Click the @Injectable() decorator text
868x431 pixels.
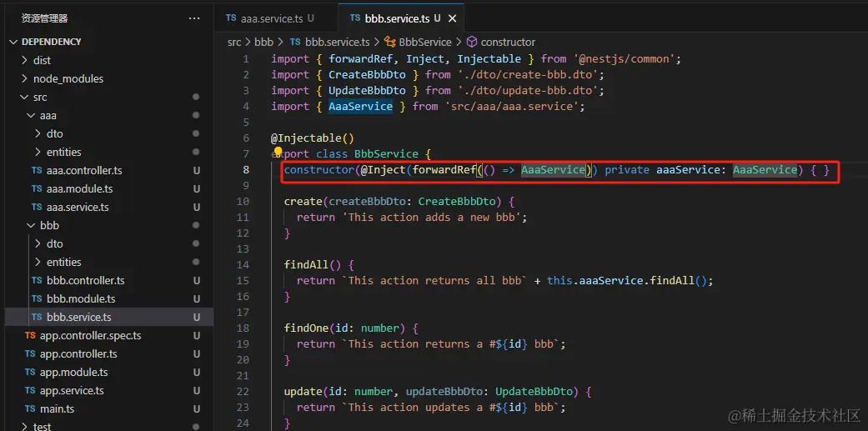point(312,138)
